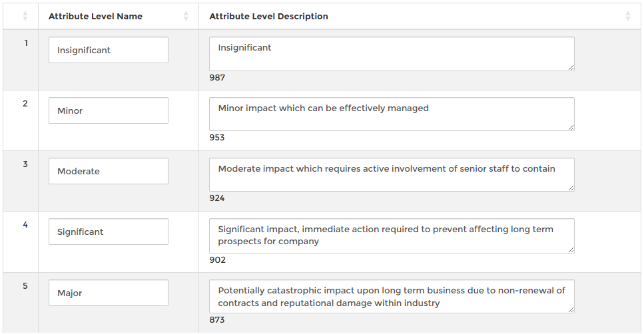Click the Attribute Level Description column header
This screenshot has height=334, width=644.
(x=268, y=16)
